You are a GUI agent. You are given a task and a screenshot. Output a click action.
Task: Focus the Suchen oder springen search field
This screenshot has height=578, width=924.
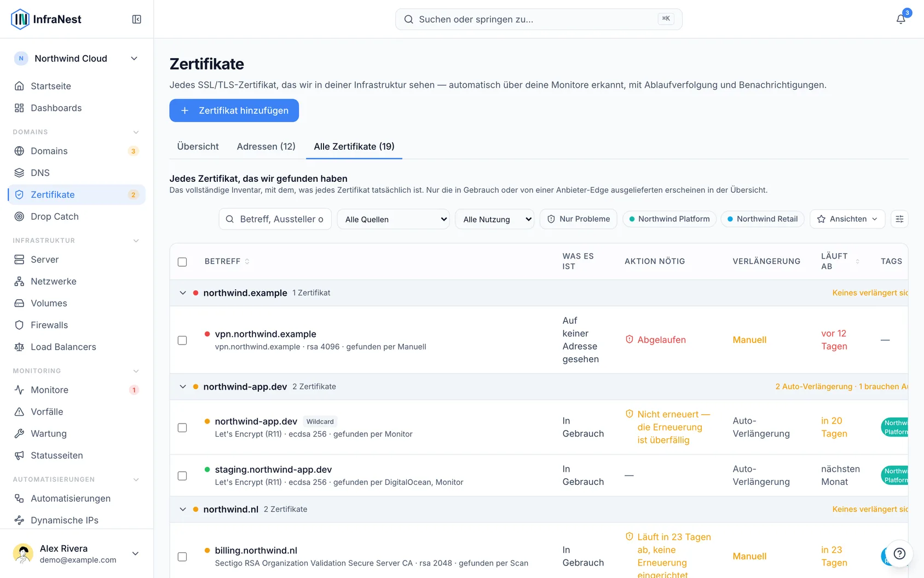coord(539,19)
